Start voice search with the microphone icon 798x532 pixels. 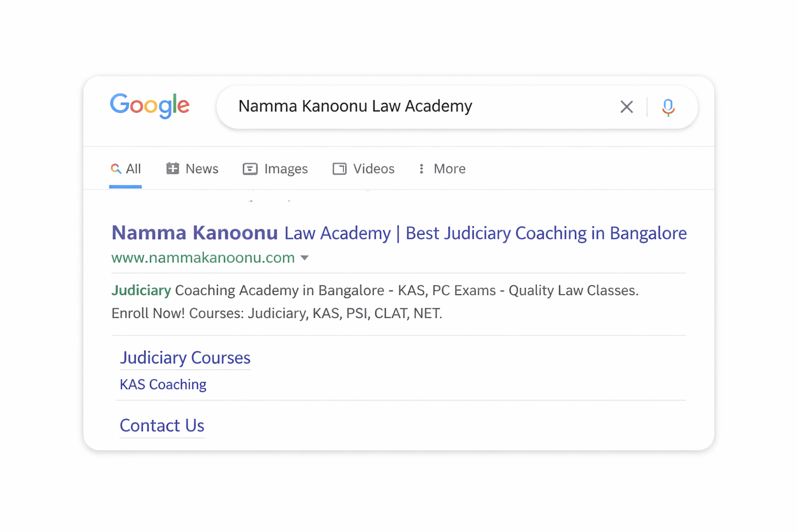[668, 107]
